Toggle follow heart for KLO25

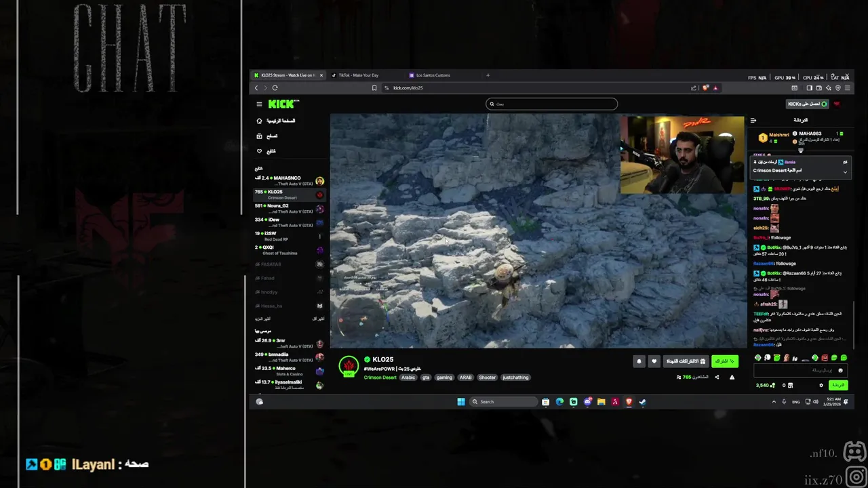tap(654, 361)
